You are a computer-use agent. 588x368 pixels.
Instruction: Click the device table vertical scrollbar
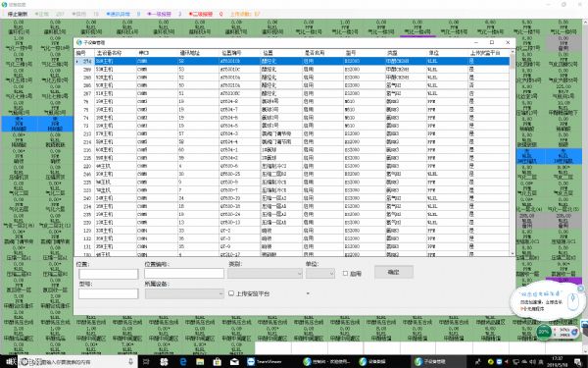tap(513, 153)
